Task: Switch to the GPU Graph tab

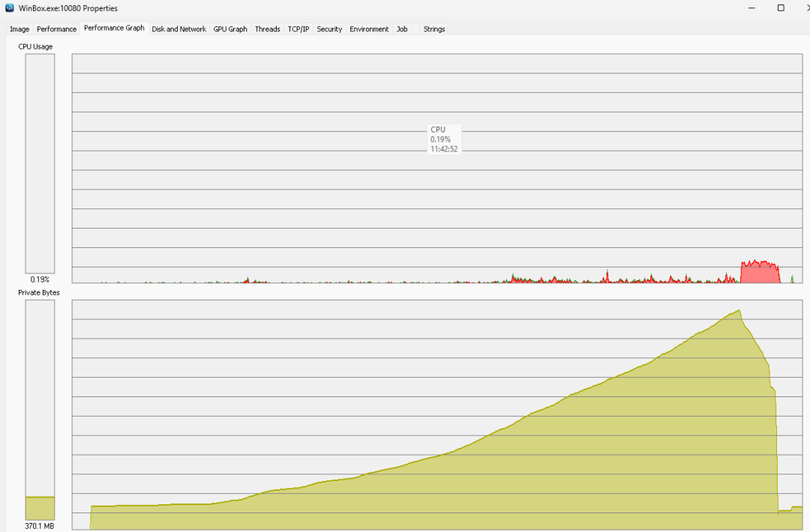Action: pyautogui.click(x=230, y=29)
